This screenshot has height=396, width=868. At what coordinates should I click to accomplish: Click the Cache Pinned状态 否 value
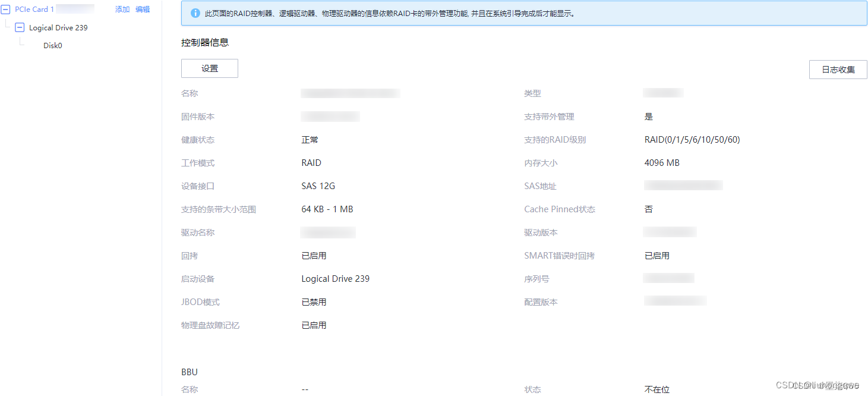pos(649,209)
